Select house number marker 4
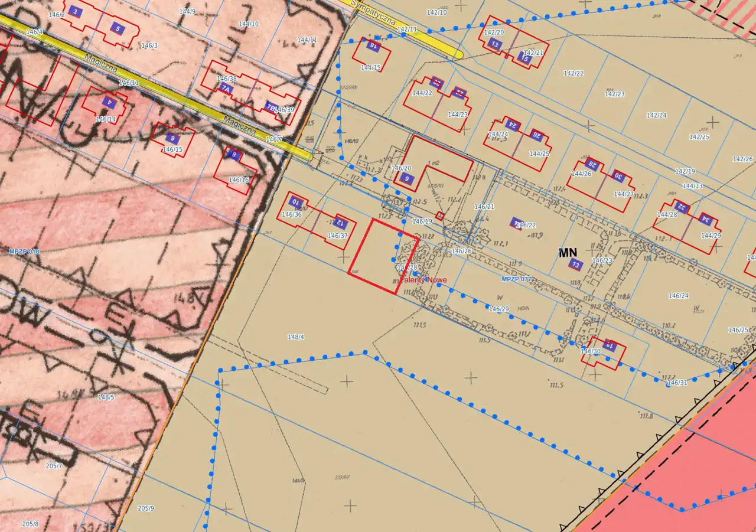Screen dimensions: 756x532 (x=108, y=102)
